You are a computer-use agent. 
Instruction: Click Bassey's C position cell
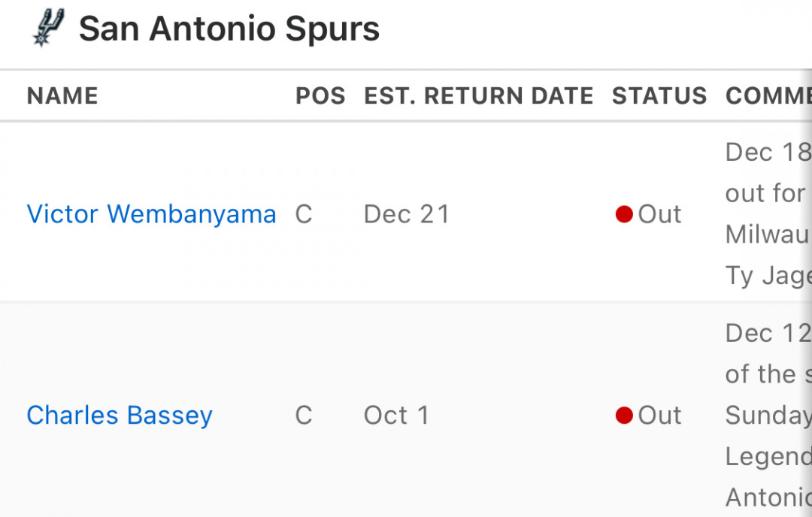(x=304, y=415)
